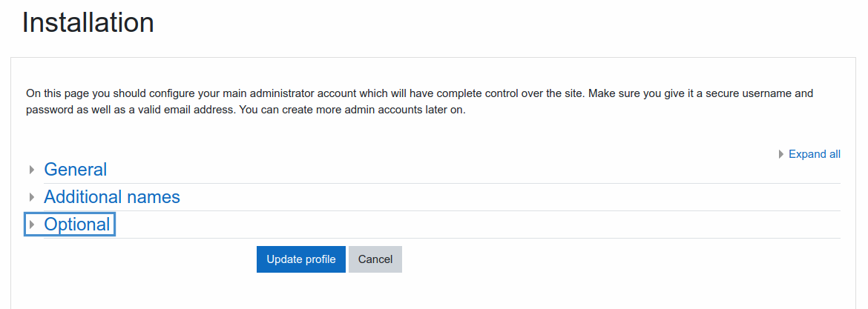Viewport: 868px width, 309px height.
Task: Submit with the Update profile button
Action: click(x=301, y=259)
